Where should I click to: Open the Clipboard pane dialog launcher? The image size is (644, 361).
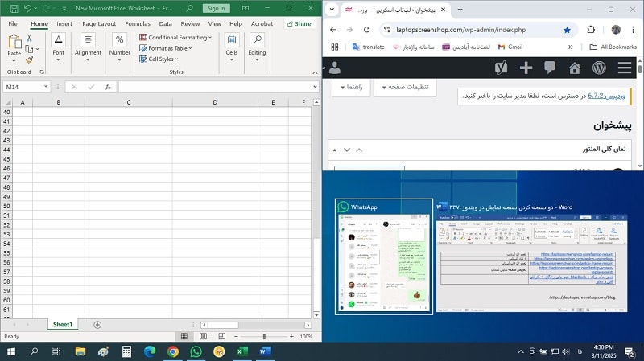[42, 72]
